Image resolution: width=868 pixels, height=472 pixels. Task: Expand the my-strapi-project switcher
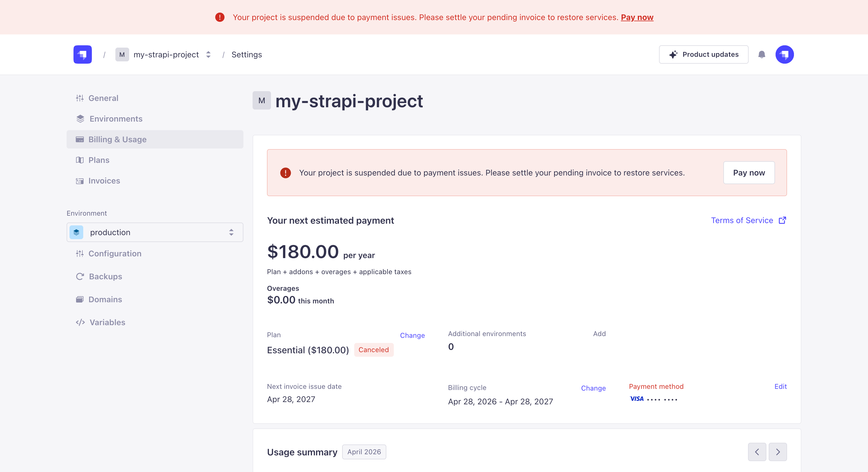click(208, 54)
